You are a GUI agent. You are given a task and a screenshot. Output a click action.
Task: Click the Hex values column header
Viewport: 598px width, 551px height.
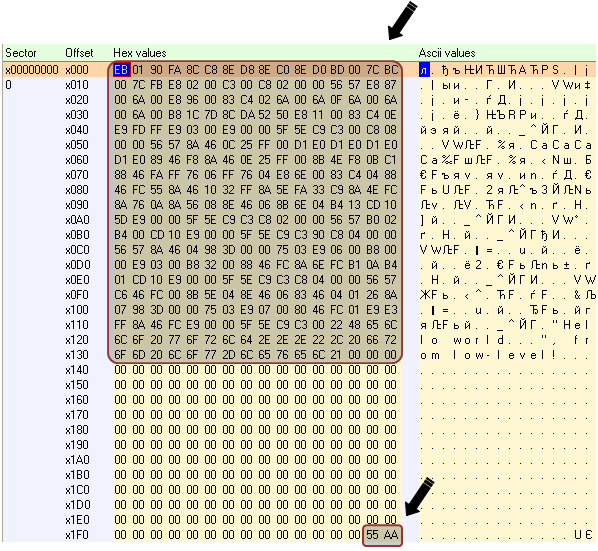click(140, 53)
